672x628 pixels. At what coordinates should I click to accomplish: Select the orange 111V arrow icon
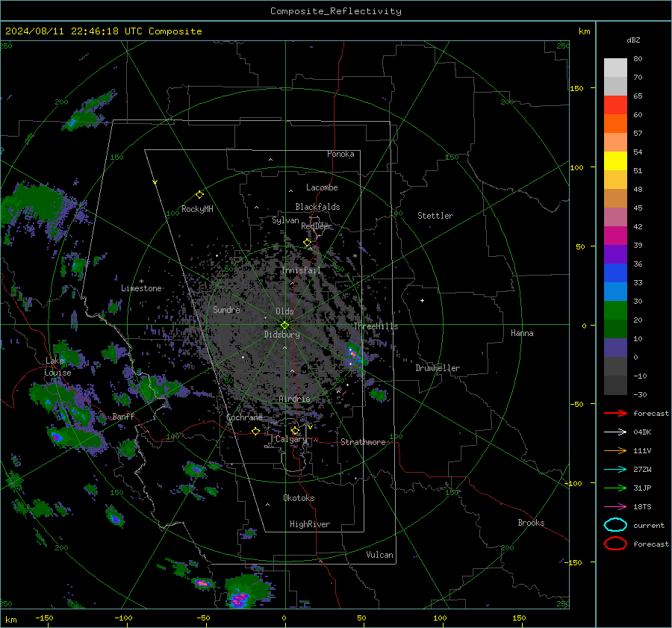coord(615,450)
